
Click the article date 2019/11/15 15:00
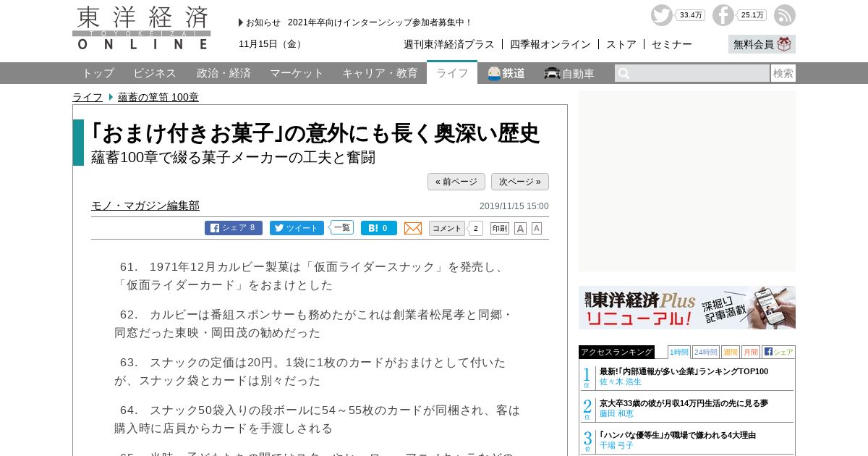[x=514, y=206]
